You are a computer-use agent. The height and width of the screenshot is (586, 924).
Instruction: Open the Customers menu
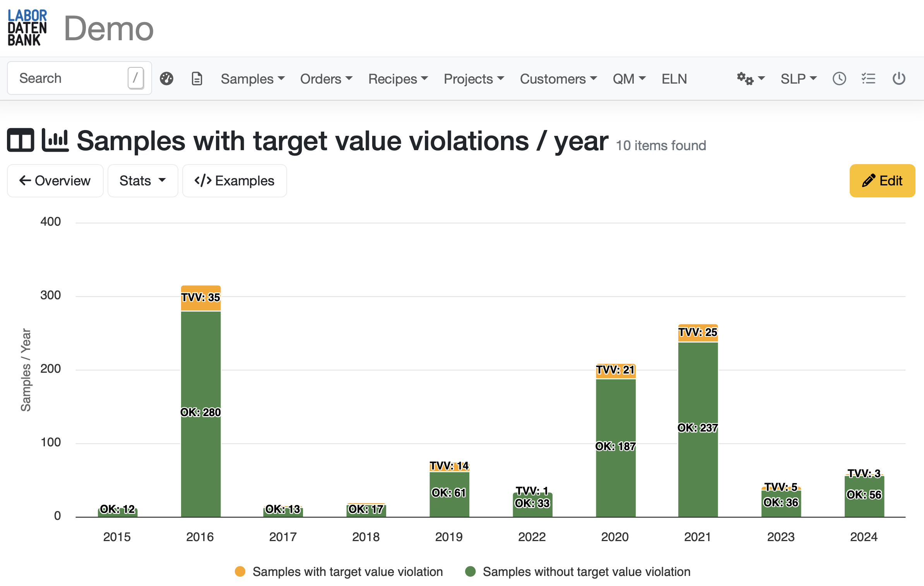(558, 79)
